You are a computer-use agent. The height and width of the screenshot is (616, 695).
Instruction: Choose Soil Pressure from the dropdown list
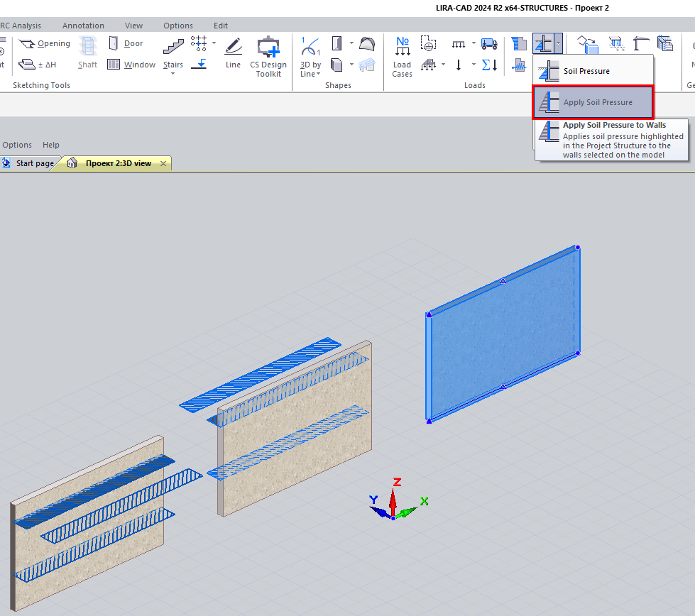click(x=586, y=71)
